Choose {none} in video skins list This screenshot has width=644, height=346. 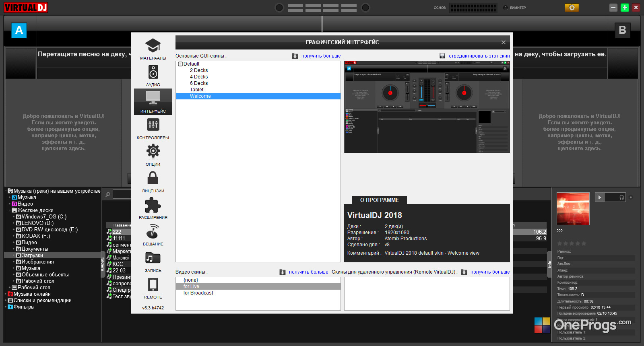coord(258,280)
